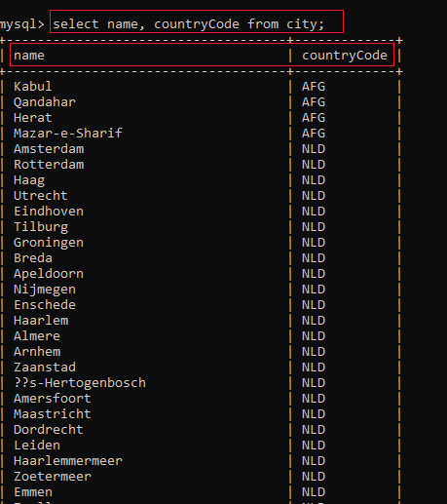Click the Emmen city name

click(x=33, y=492)
